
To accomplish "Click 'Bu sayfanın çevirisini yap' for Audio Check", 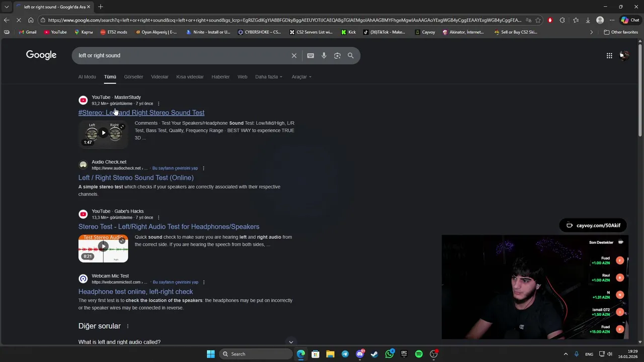I will [175, 168].
